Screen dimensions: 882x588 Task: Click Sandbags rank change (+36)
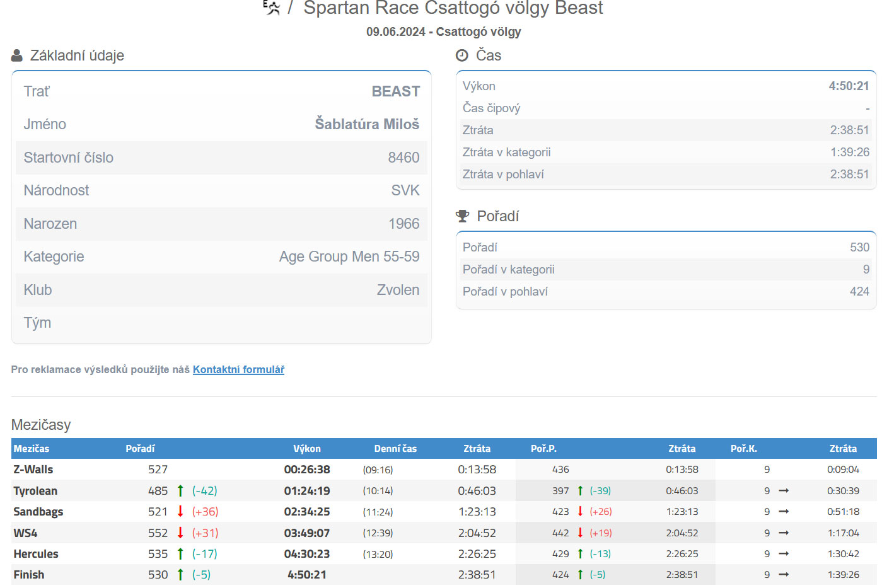(206, 512)
